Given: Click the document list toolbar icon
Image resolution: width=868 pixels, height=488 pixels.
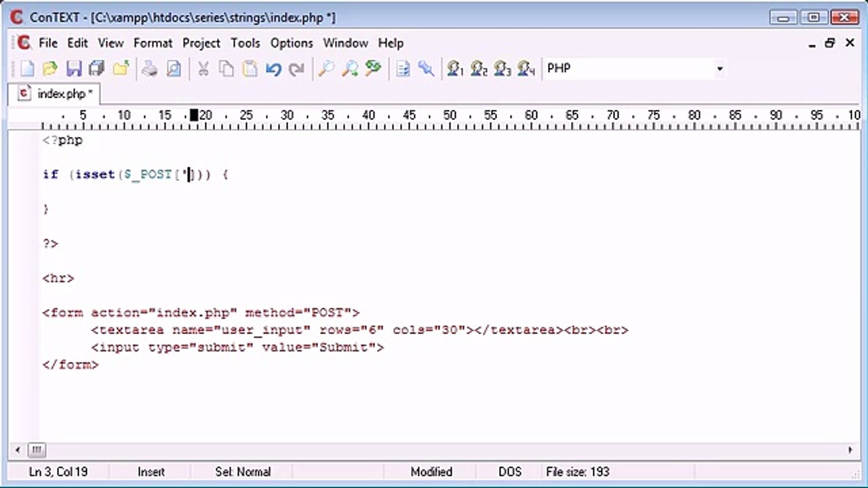Looking at the screenshot, I should click(403, 68).
